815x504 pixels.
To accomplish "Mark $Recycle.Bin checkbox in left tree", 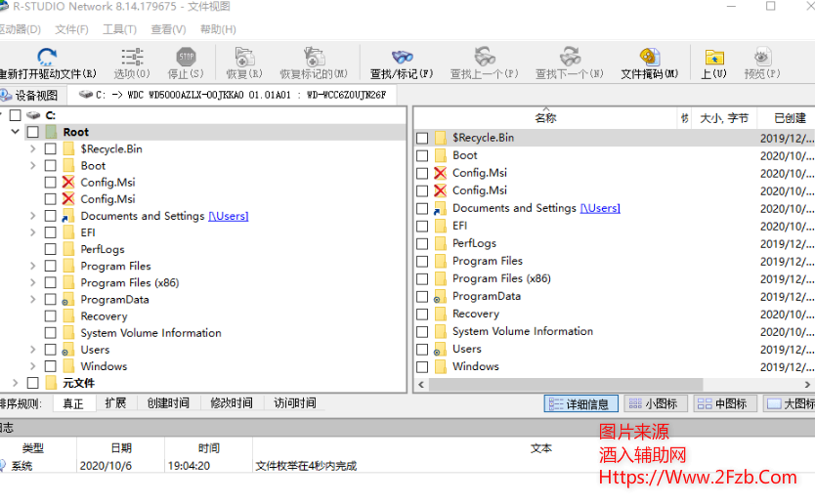I will click(x=51, y=149).
